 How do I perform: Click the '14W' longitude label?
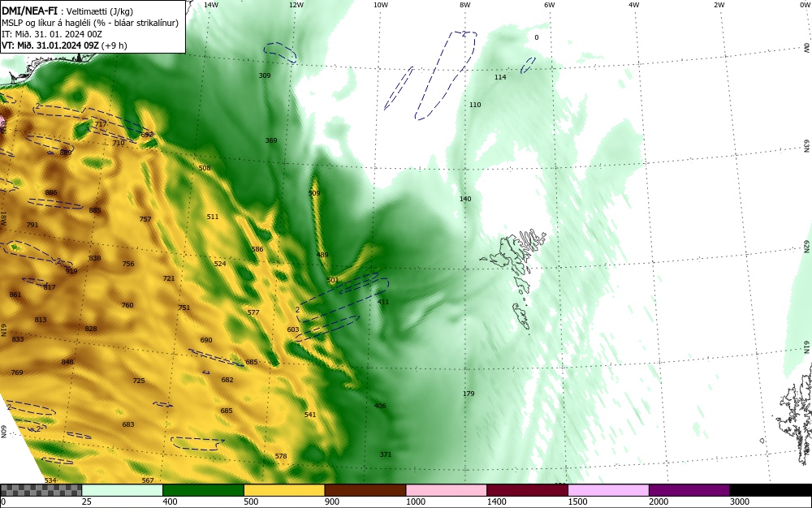point(211,5)
